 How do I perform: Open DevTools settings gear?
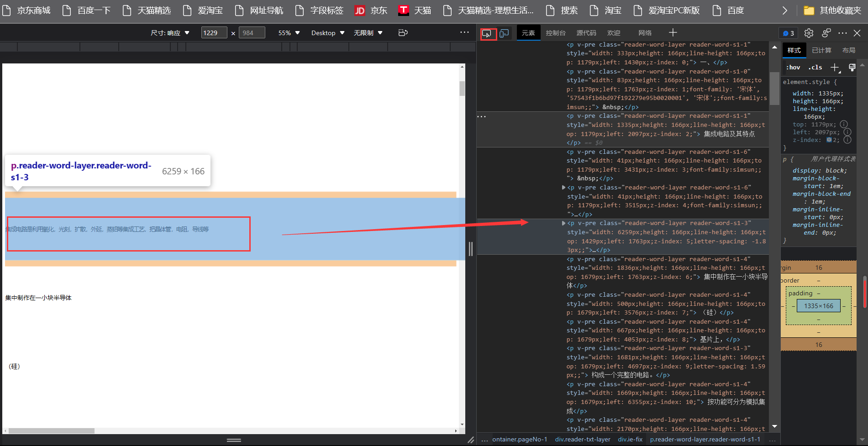click(809, 33)
